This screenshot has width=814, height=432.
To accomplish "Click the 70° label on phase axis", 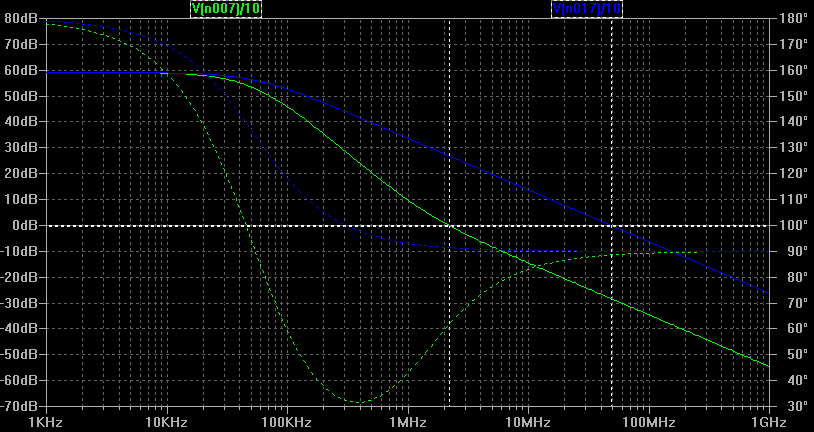I will (x=797, y=303).
